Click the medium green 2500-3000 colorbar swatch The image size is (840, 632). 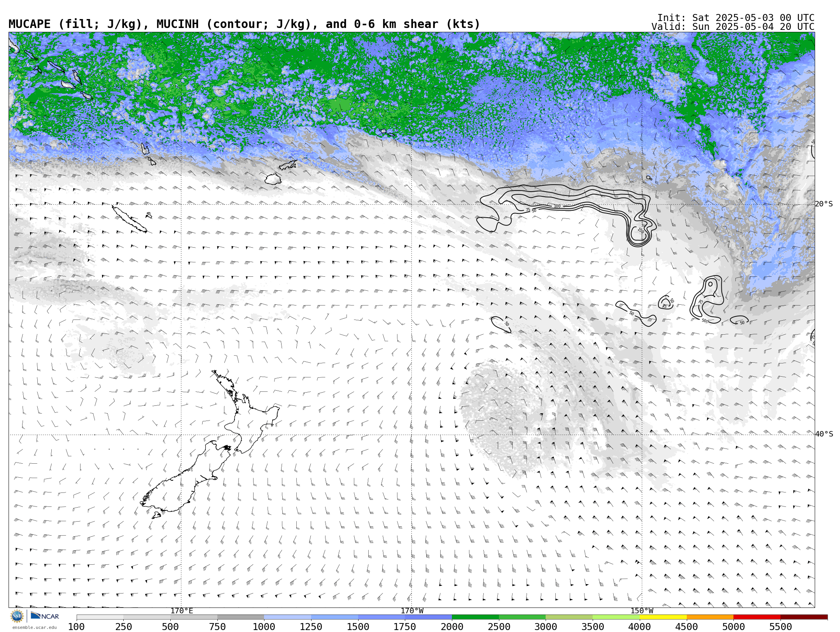(x=522, y=617)
